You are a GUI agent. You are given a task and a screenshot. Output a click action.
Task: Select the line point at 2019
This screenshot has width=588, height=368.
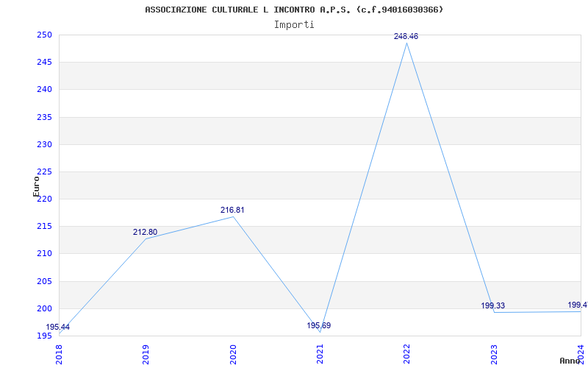[x=146, y=238]
